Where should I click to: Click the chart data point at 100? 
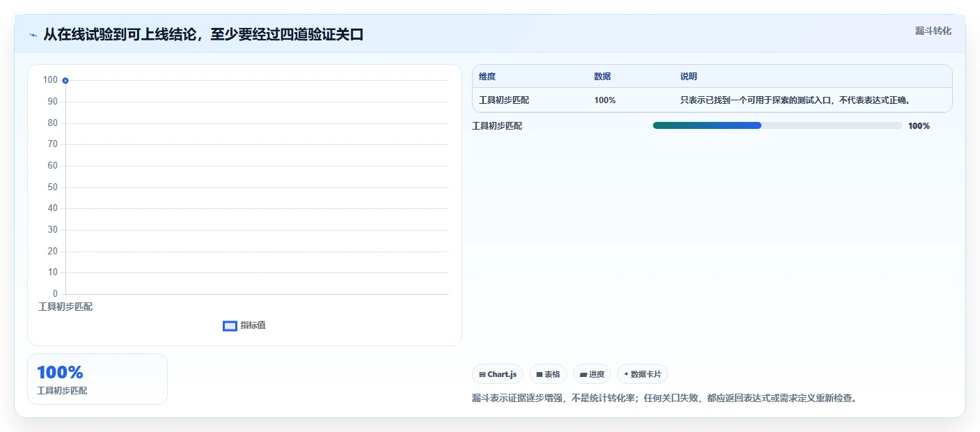(x=65, y=81)
